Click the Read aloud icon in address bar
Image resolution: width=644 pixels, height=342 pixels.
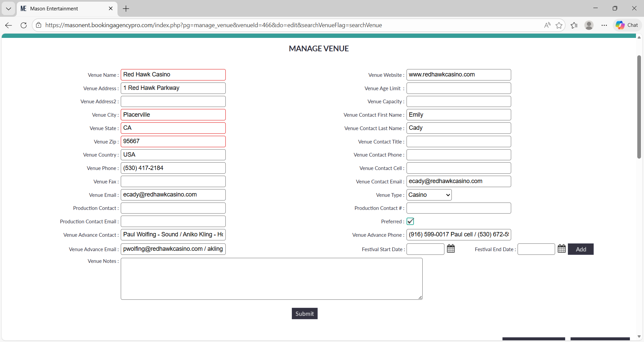click(547, 25)
